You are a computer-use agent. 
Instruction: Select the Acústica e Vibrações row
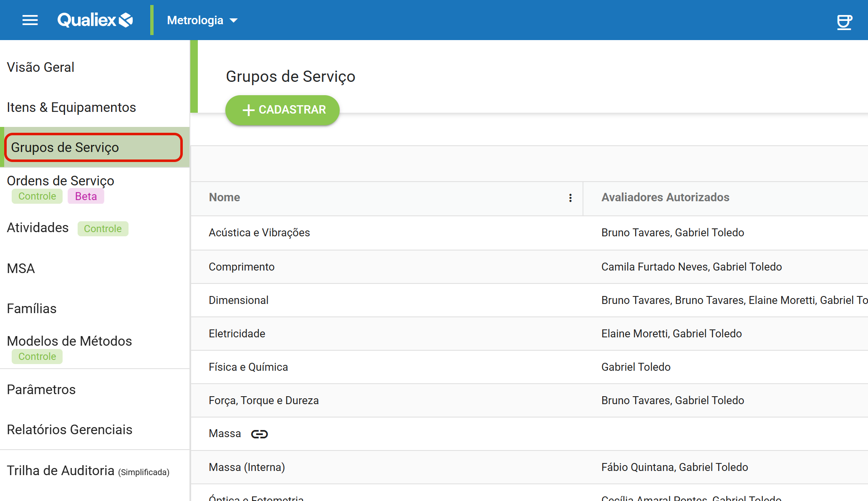pos(529,233)
